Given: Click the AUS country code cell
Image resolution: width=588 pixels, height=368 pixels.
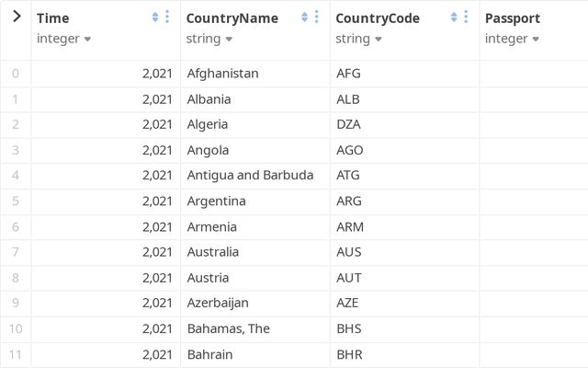Looking at the screenshot, I should 349,252.
